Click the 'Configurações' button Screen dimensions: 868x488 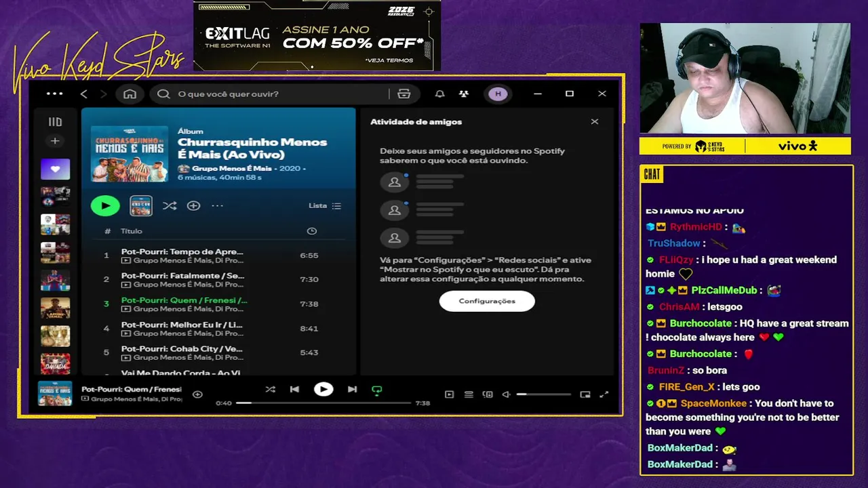(x=487, y=301)
